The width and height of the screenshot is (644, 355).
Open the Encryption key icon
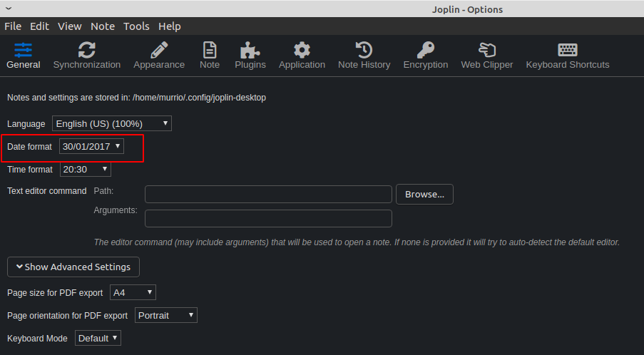426,50
